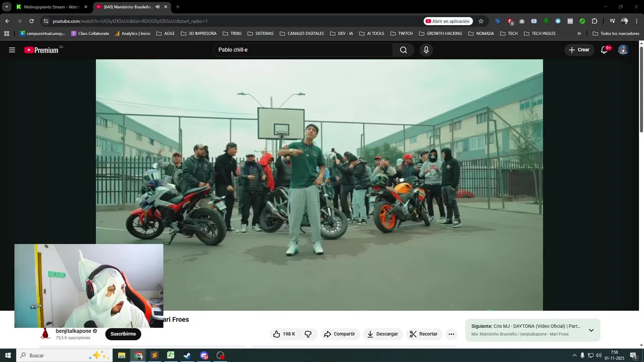The image size is (644, 362).
Task: Click the YouTube search magnifier button
Action: coord(404,50)
